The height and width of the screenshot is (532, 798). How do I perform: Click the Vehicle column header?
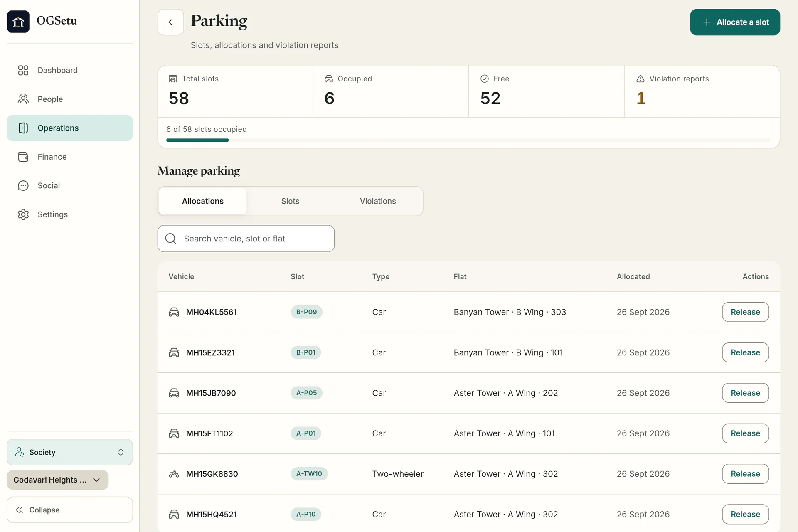coord(181,277)
